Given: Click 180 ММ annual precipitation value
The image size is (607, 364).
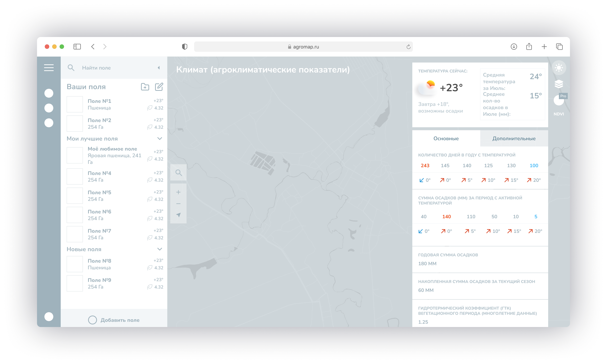Looking at the screenshot, I should click(427, 264).
